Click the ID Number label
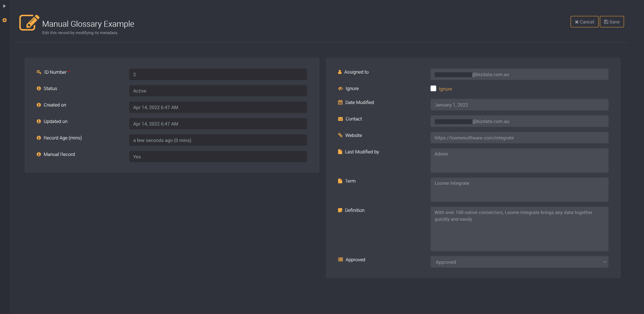Viewport: 644px width, 314px height. tap(55, 72)
